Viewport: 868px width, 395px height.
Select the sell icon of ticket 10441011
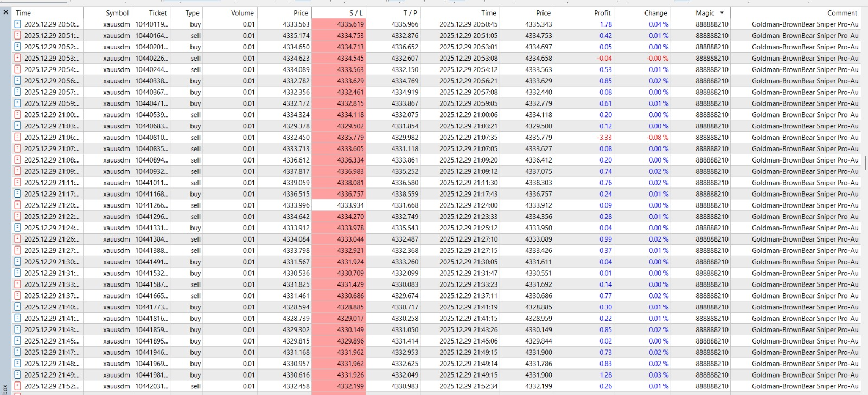click(17, 183)
